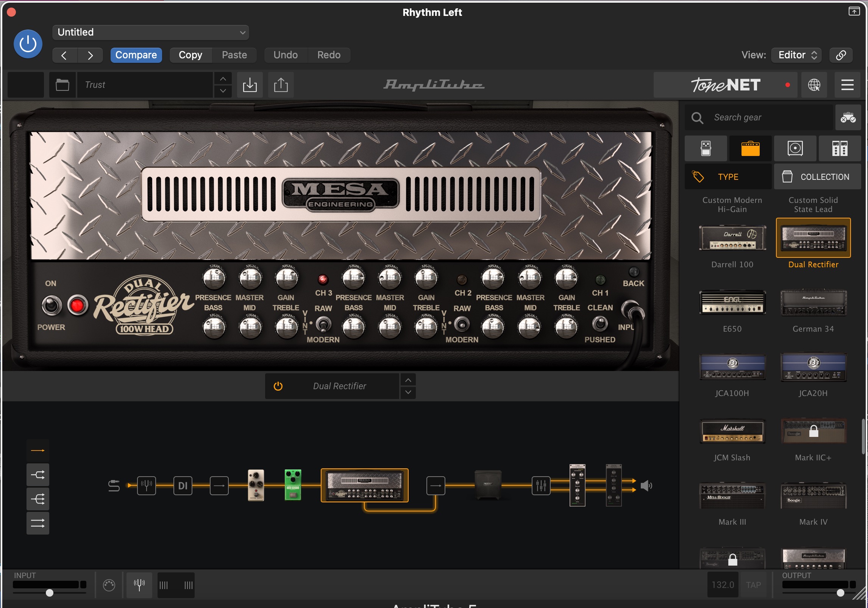This screenshot has width=868, height=608.
Task: Select the noise gate pedal in chain
Action: (x=256, y=485)
